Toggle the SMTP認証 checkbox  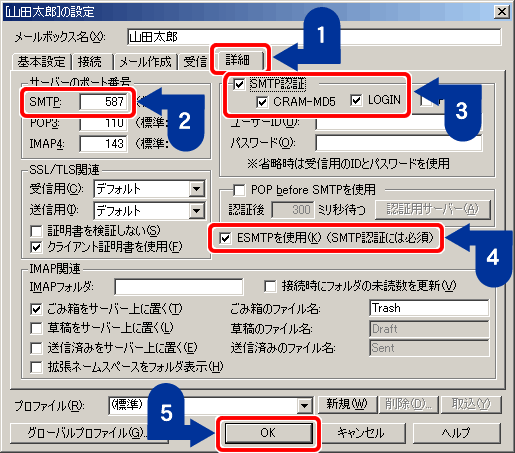click(x=239, y=84)
